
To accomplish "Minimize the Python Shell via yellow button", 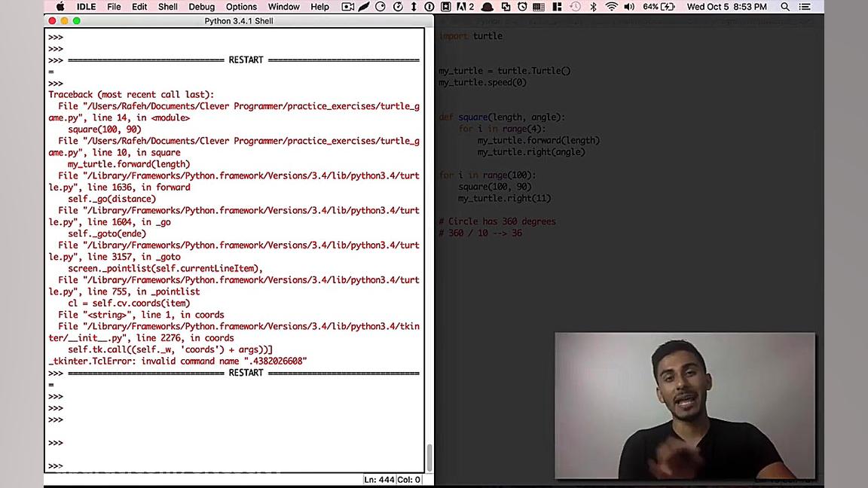I will click(63, 22).
